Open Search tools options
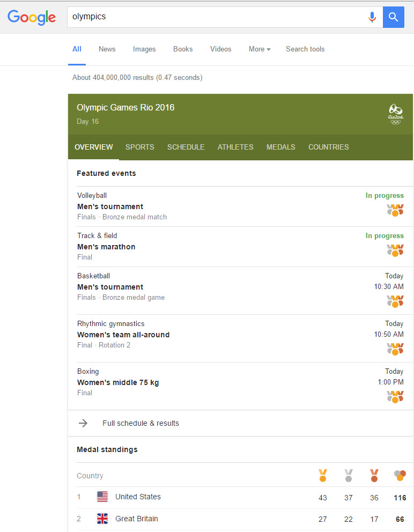 click(305, 49)
